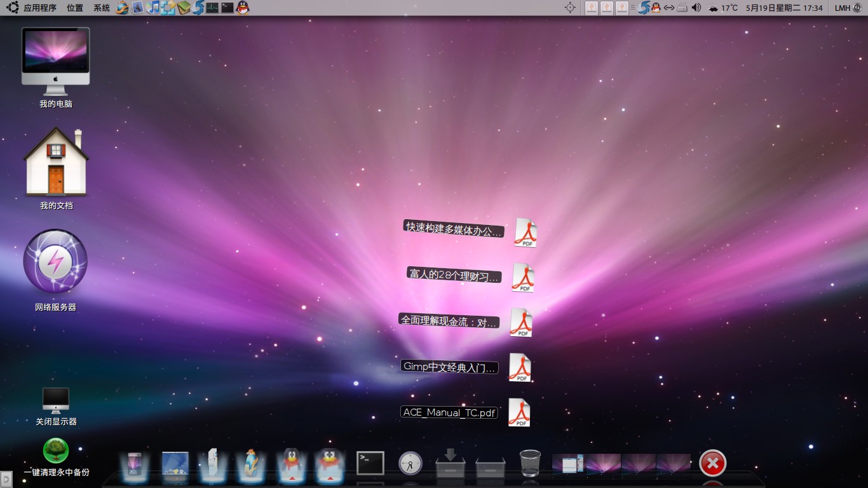Launch the stacked books launcher
868x488 pixels.
[x=184, y=8]
